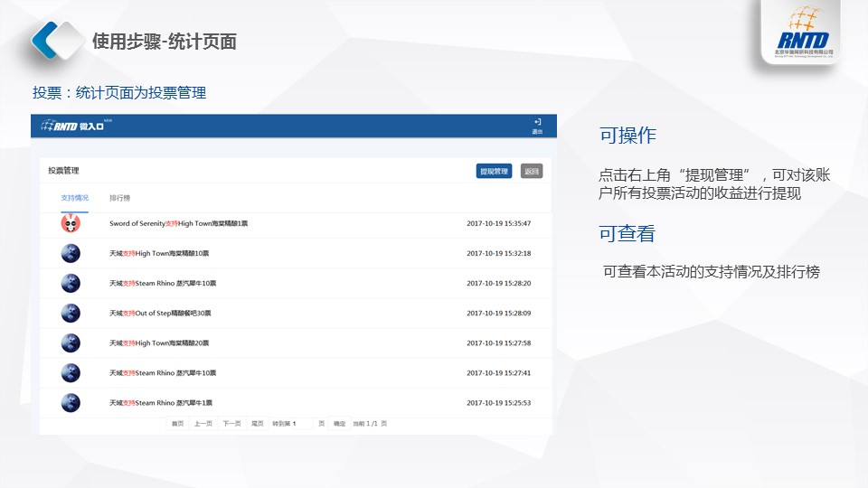The height and width of the screenshot is (488, 868).
Task: Open the 提现管理 withdrawal management button
Action: pos(494,171)
